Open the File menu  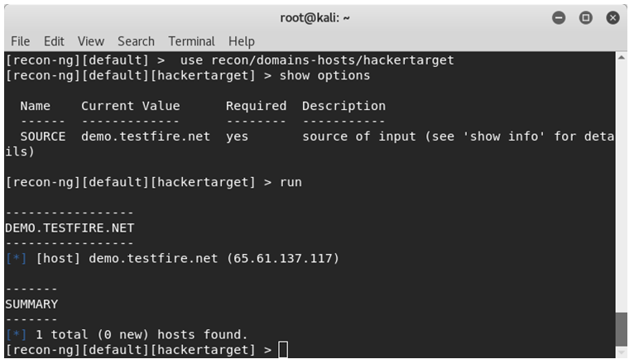tap(20, 41)
